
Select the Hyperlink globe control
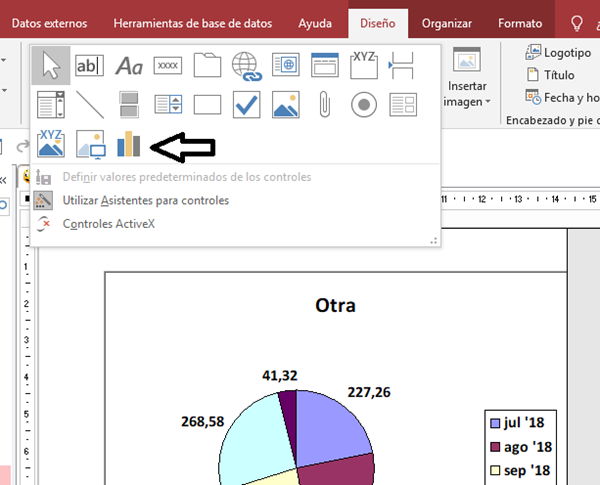coord(246,66)
